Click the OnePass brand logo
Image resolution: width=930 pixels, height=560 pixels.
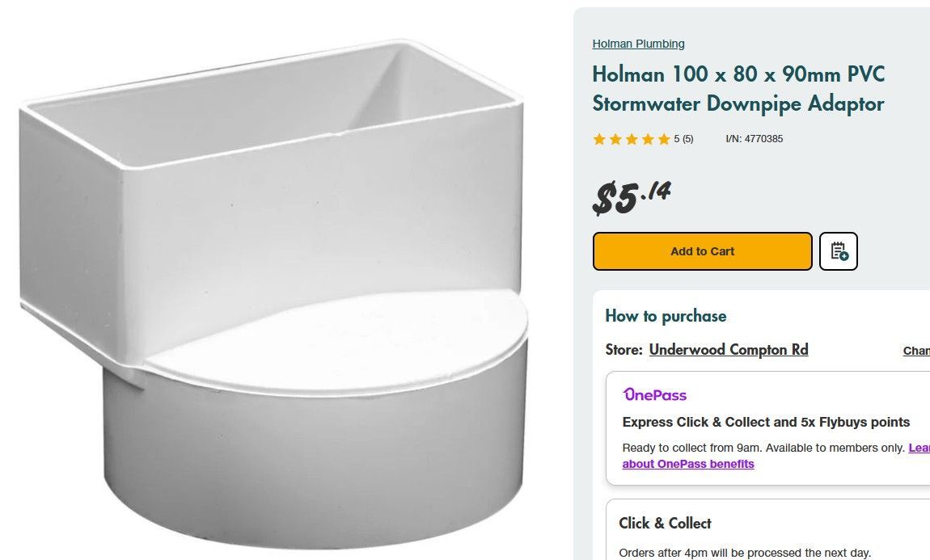coord(654,395)
